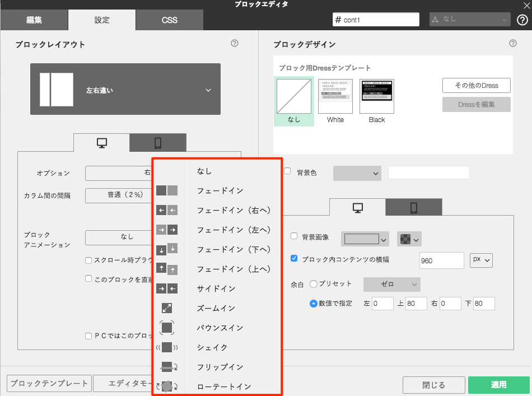Screen dimensions: 532x396
Task: Uncheck ブロック内コンテンツの横幅 checkbox
Action: pyautogui.click(x=294, y=258)
